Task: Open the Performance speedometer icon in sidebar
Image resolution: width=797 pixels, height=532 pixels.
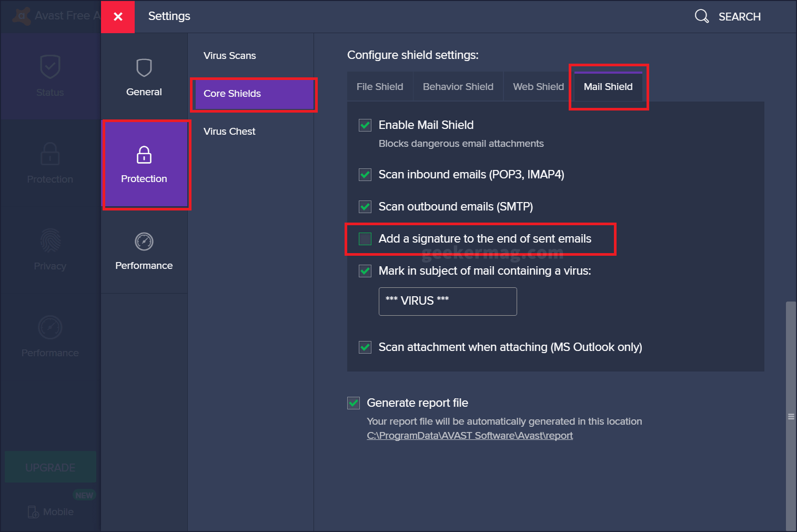Action: [x=50, y=327]
